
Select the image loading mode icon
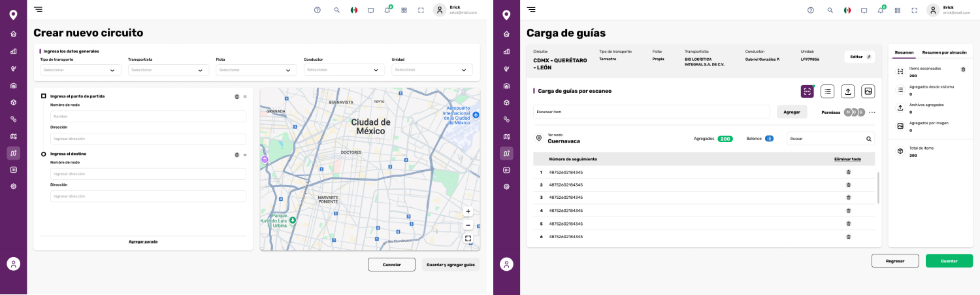pyautogui.click(x=868, y=92)
